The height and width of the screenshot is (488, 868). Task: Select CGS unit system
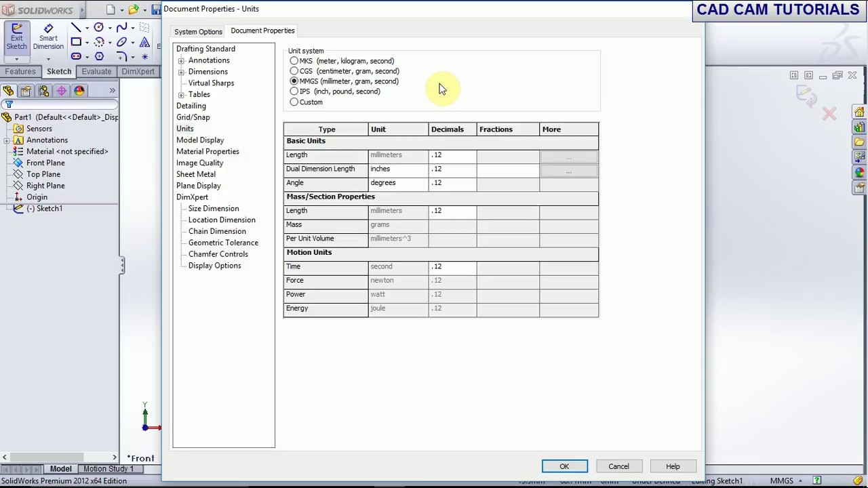point(294,71)
